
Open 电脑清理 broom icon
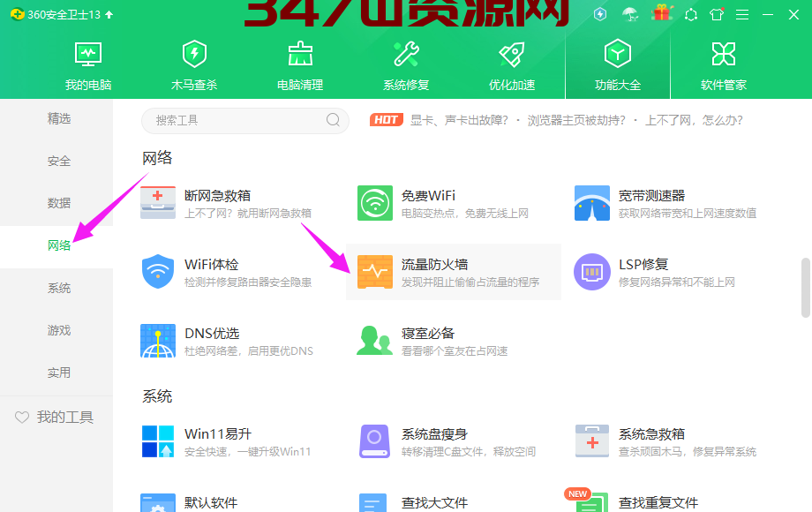click(x=300, y=54)
